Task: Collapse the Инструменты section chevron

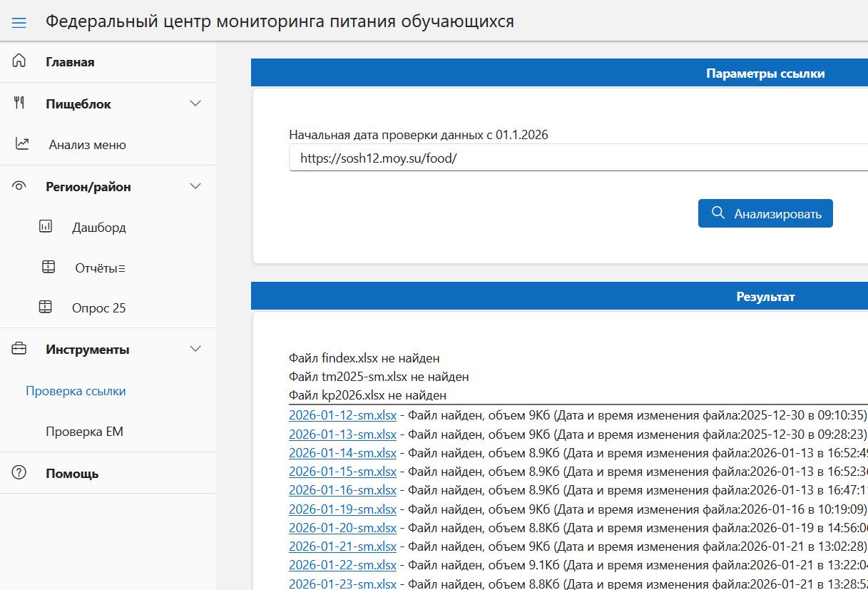Action: (195, 349)
